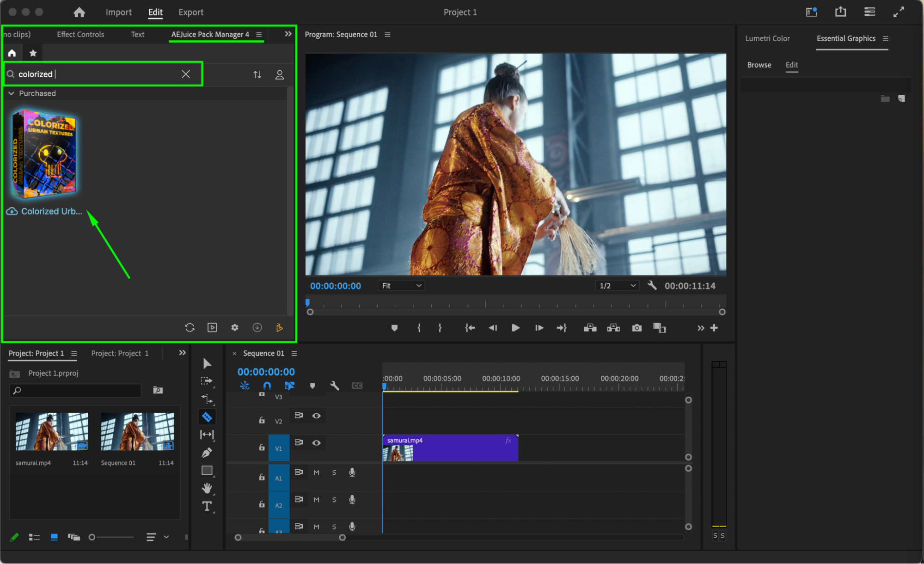Click Export Frame camera icon

pos(636,328)
